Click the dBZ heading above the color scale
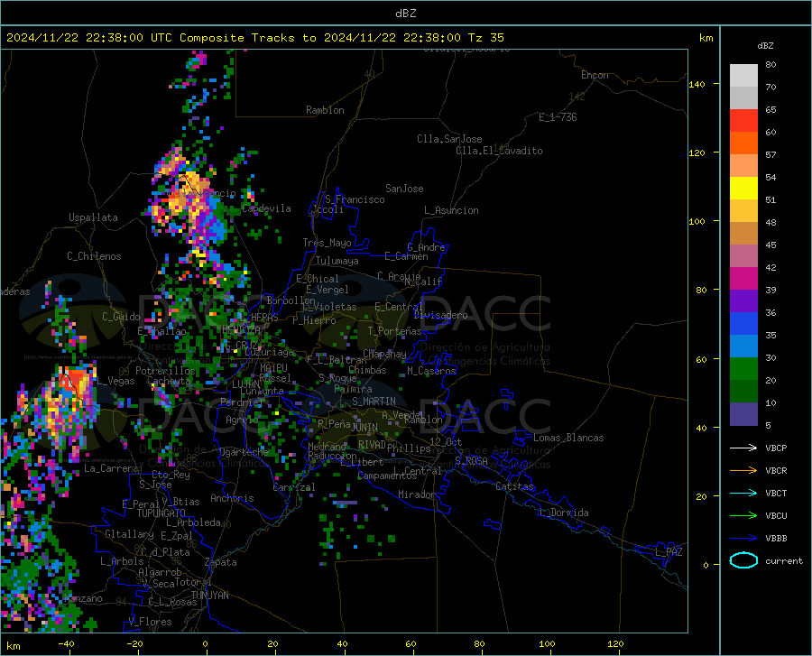This screenshot has width=812, height=656. [x=765, y=45]
